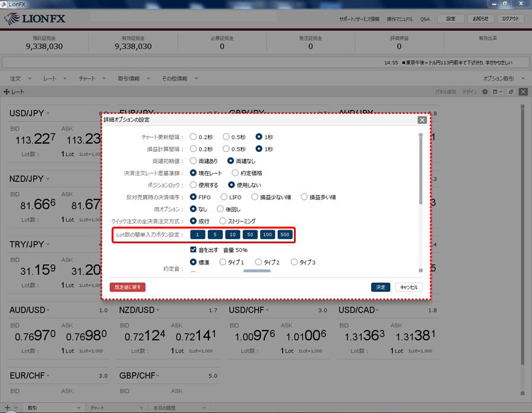The width and height of the screenshot is (532, 413).
Task: Expand EUR/CHF currency pair dropdown
Action: (x=48, y=376)
